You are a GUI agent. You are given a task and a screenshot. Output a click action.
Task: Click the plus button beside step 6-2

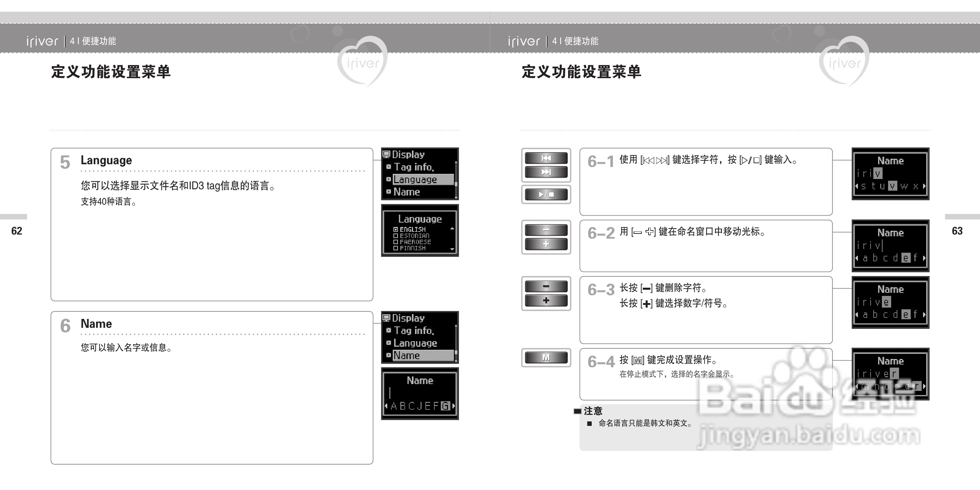pyautogui.click(x=546, y=244)
